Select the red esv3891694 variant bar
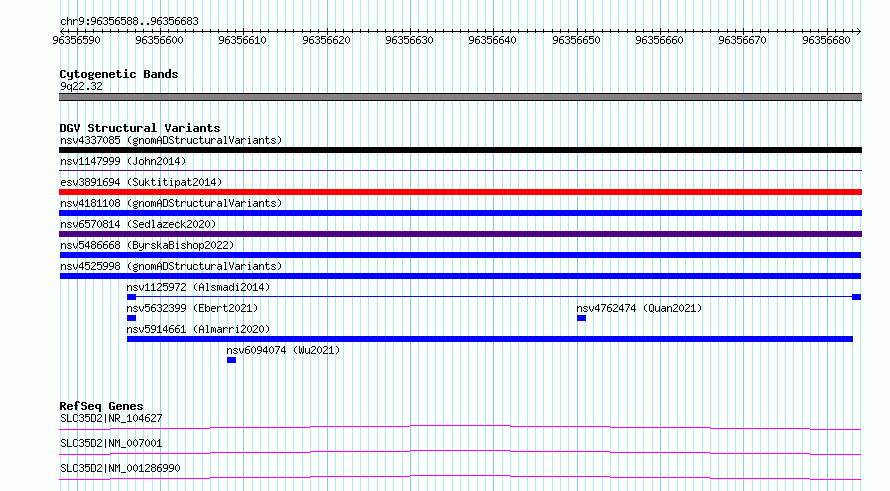Viewport: 890px width, 491px height. [460, 192]
